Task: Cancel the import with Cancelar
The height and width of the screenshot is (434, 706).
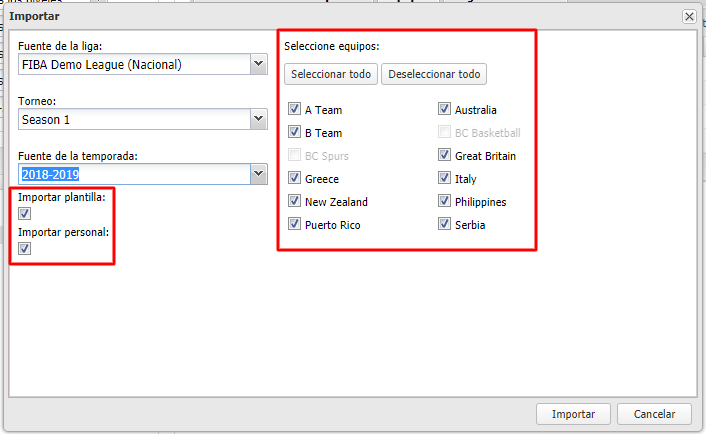Action: [654, 414]
